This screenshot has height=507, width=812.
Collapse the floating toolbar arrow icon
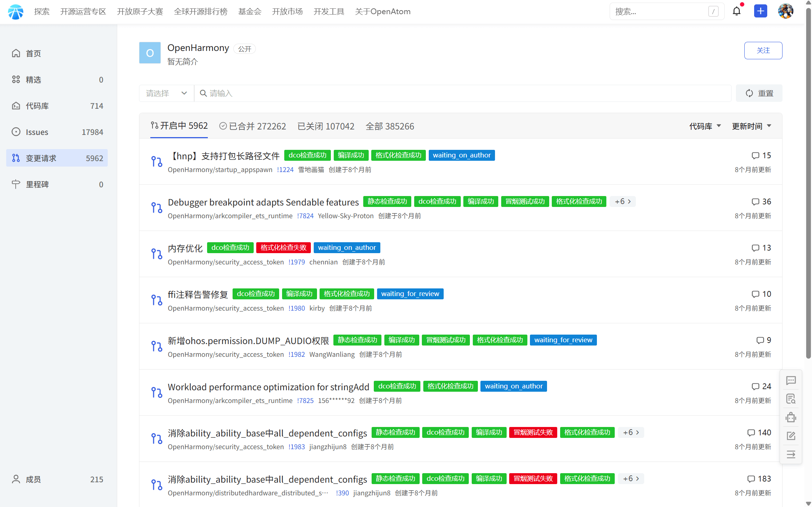click(791, 454)
